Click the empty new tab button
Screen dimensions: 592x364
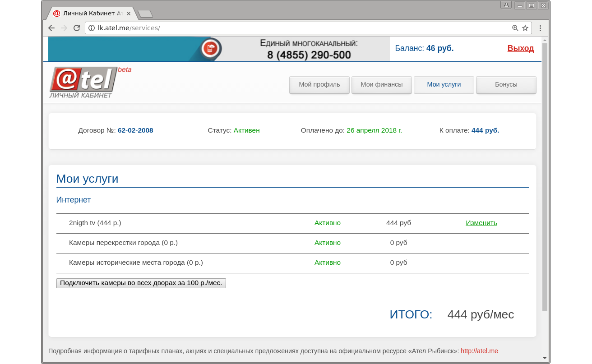pyautogui.click(x=145, y=14)
